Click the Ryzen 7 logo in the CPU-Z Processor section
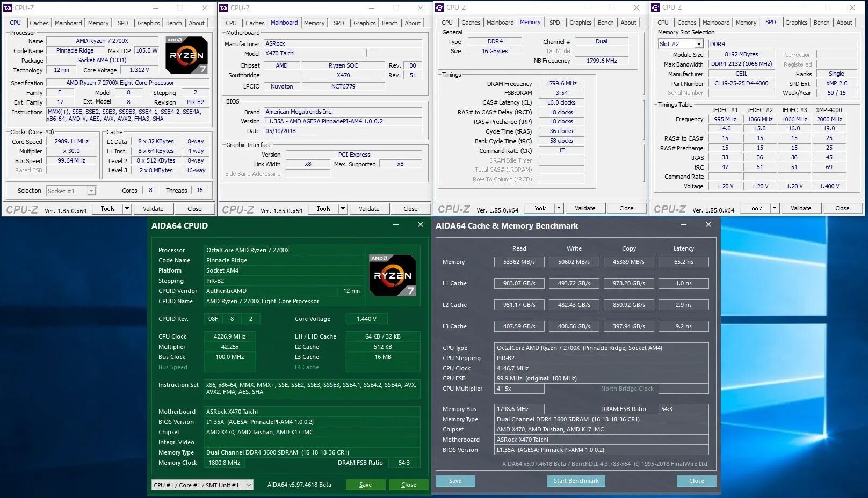This screenshot has width=868, height=498. pyautogui.click(x=187, y=55)
